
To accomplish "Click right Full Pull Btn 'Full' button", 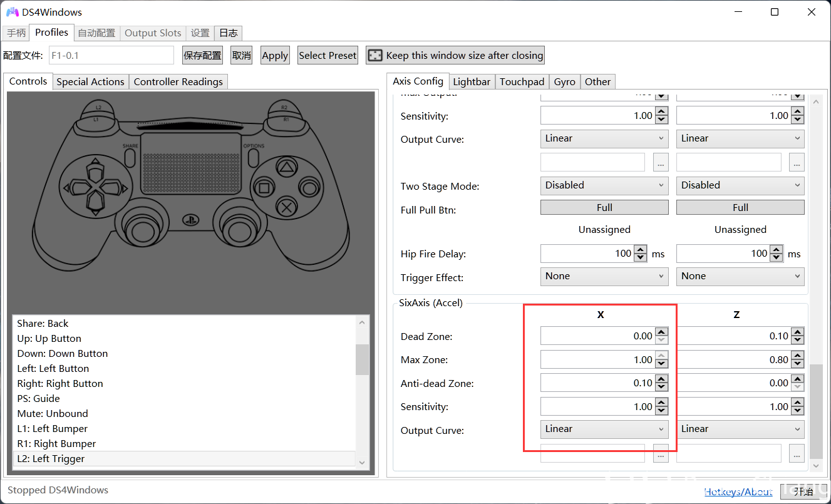I will pos(740,207).
